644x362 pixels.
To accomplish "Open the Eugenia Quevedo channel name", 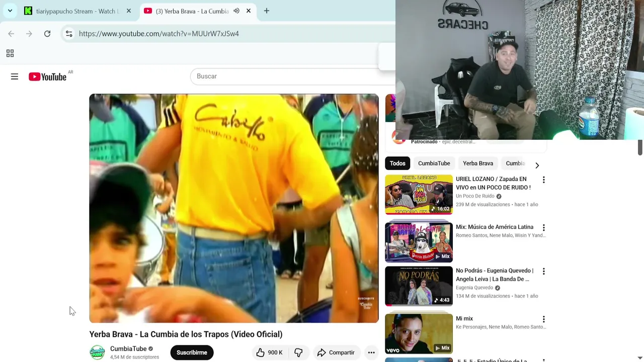I will [x=474, y=288].
